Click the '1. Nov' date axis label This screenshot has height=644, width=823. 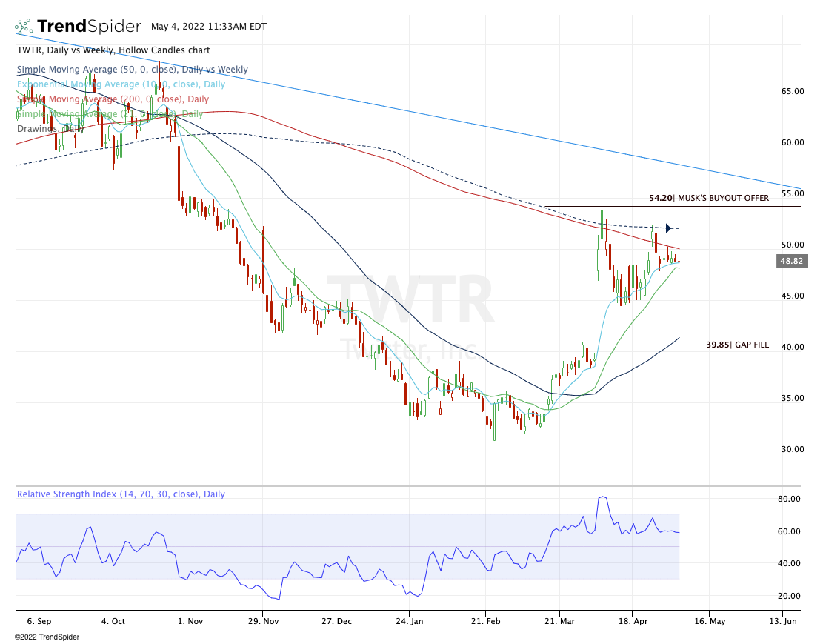190,621
